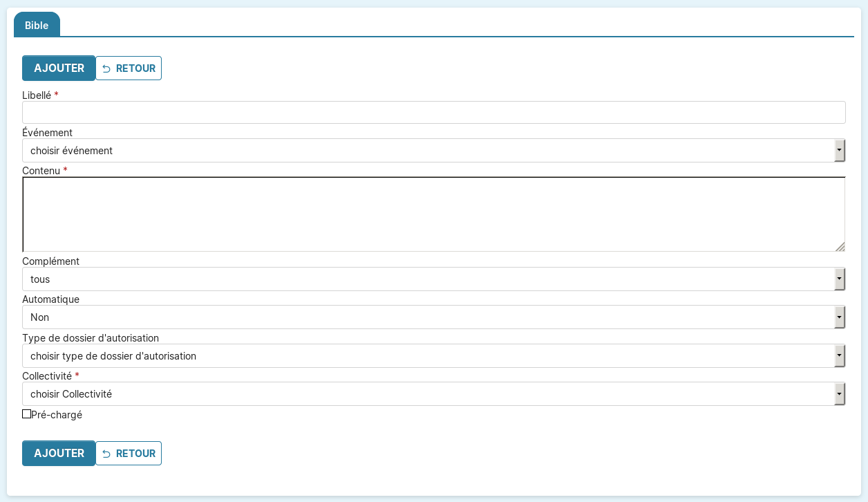Viewport: 868px width, 502px height.
Task: Select the Bible tab
Action: click(37, 26)
